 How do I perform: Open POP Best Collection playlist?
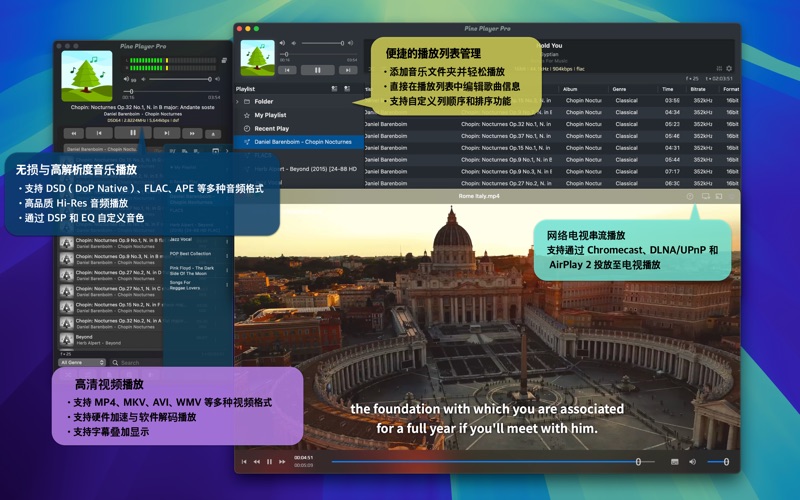(x=190, y=254)
